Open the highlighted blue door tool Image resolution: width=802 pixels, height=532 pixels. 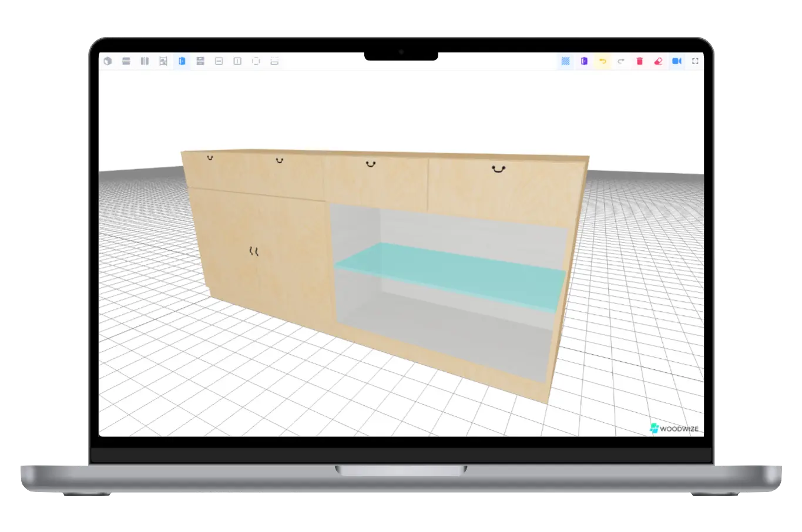pos(182,61)
